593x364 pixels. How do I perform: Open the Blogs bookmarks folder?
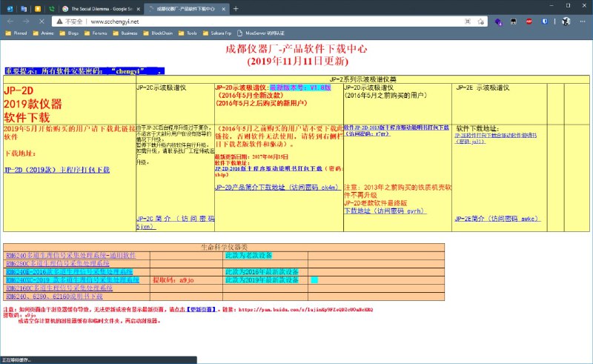coord(69,33)
